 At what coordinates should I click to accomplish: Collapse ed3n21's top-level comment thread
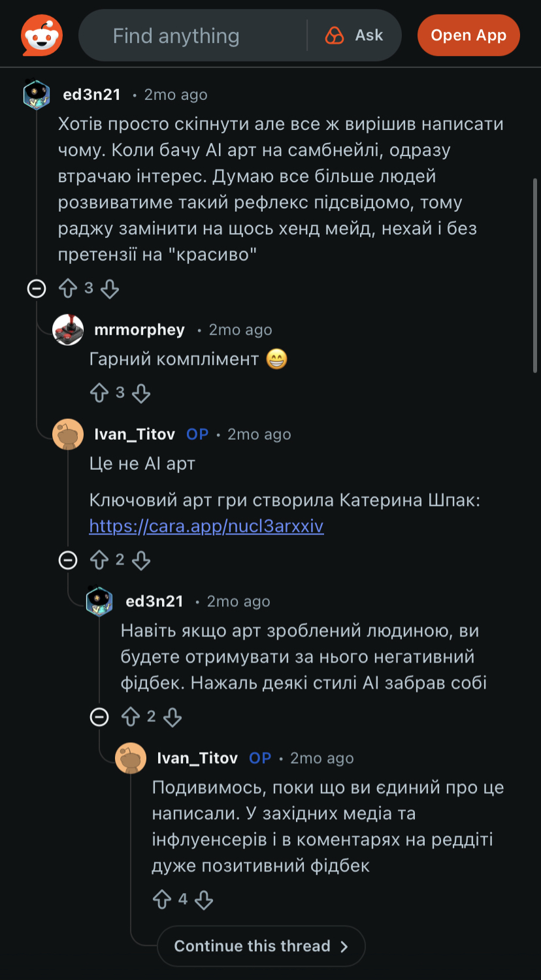click(37, 288)
